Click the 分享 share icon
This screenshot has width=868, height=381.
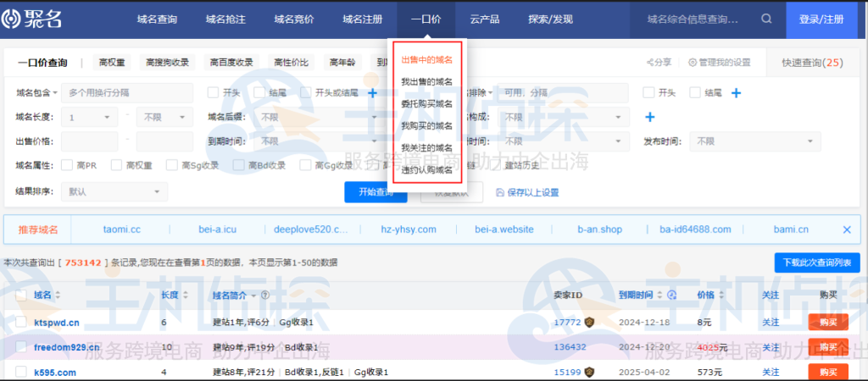[650, 63]
